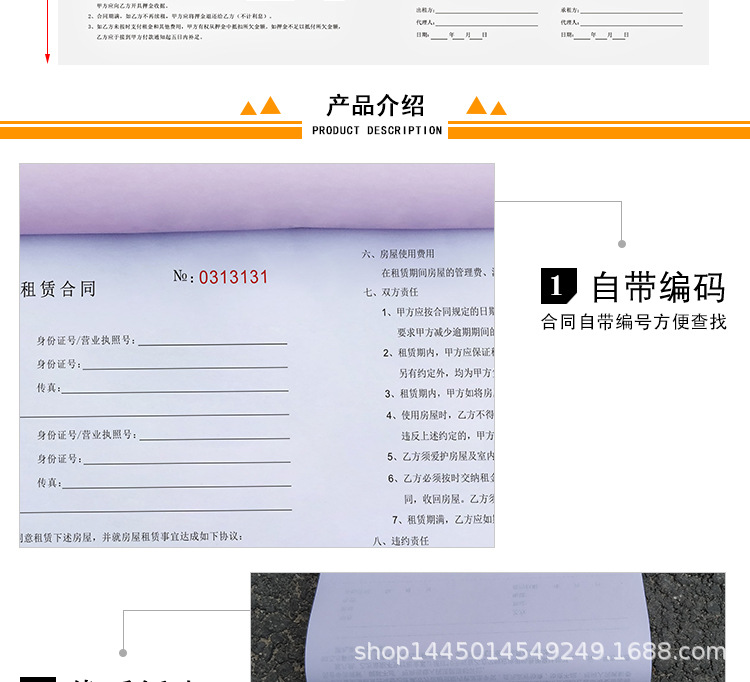Click the 合同自带编号方便查找 description text

pyautogui.click(x=634, y=322)
